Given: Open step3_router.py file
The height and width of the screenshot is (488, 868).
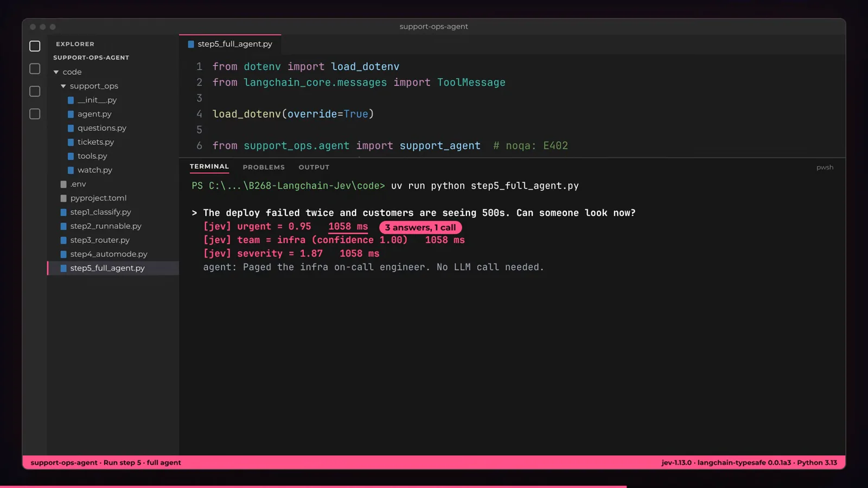Looking at the screenshot, I should pyautogui.click(x=100, y=240).
